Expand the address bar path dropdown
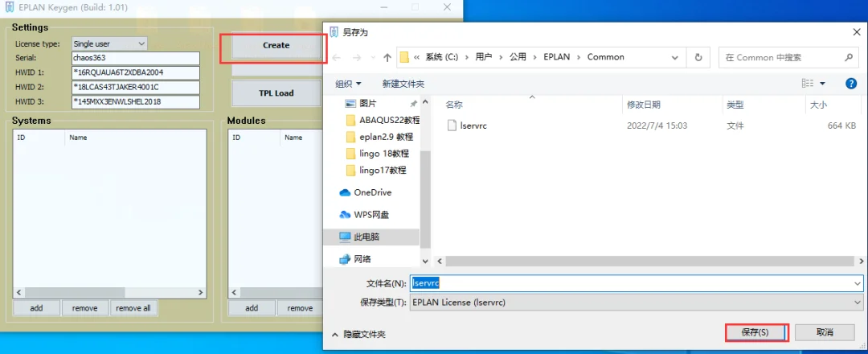 (x=675, y=57)
